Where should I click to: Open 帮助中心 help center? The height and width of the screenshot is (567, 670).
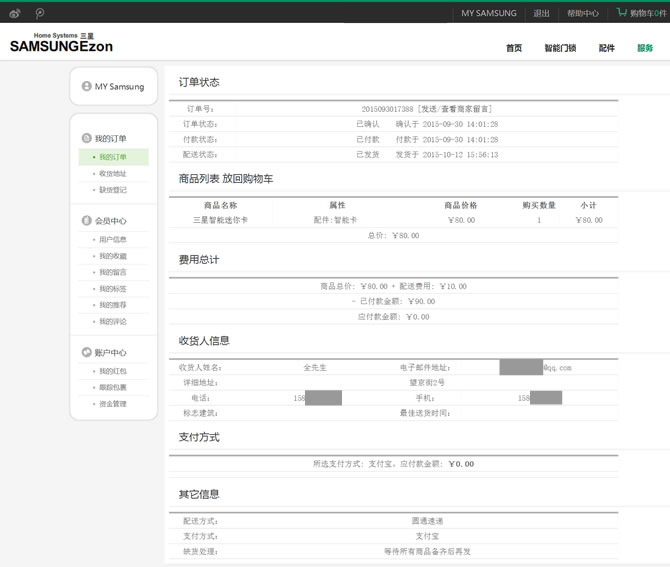coord(583,13)
